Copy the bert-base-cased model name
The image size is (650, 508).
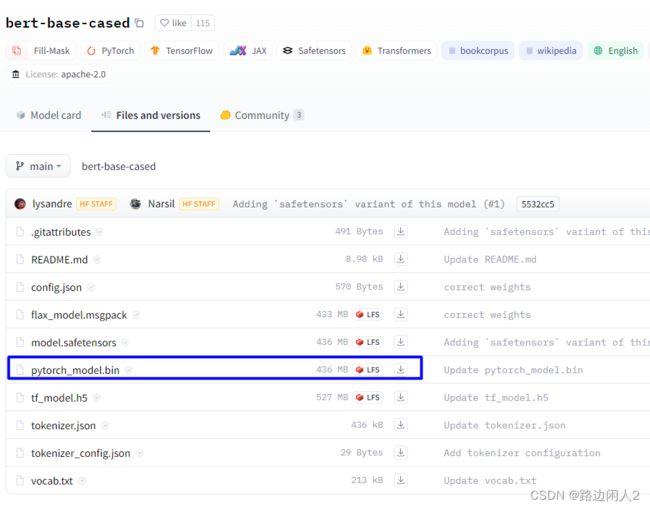(139, 23)
